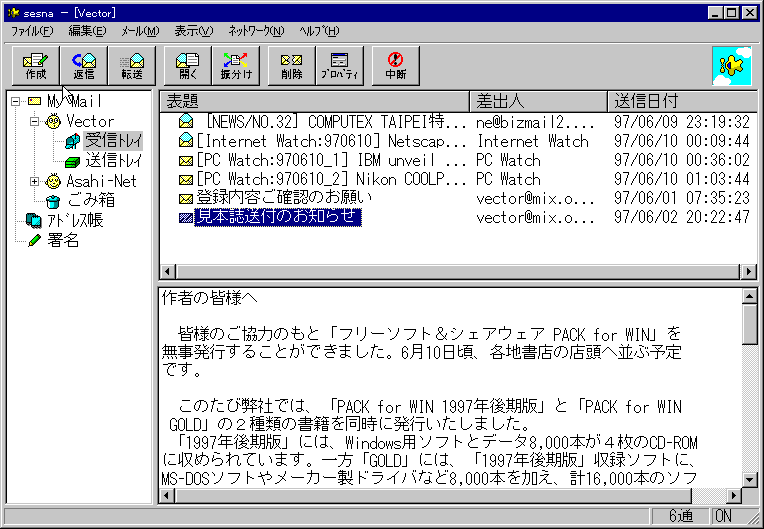Viewport: 764px width, 529px height.
Task: Click the Asahi-Net account face icon
Action: pos(53,181)
